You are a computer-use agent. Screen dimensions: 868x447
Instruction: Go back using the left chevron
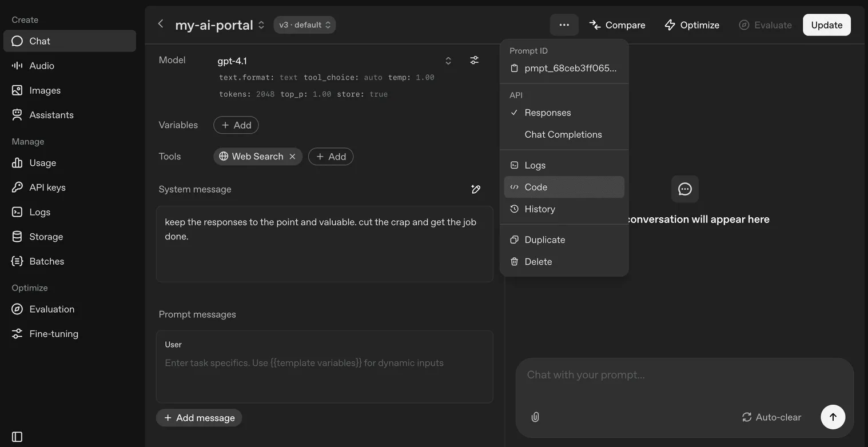click(161, 24)
